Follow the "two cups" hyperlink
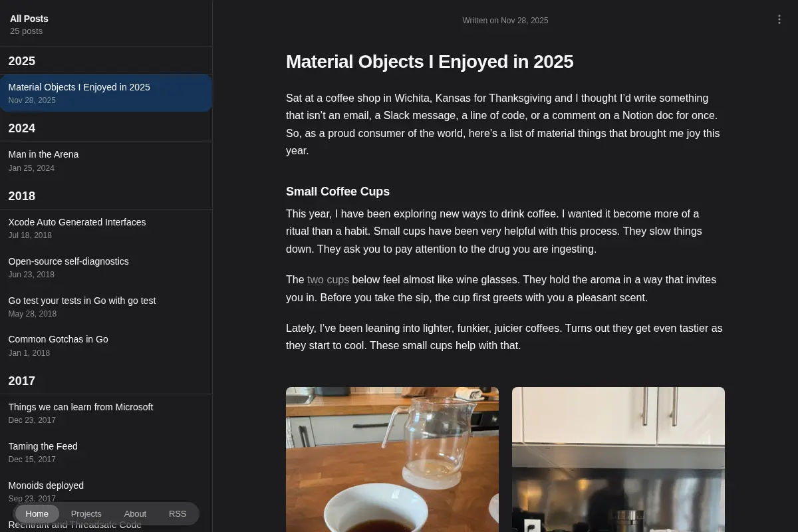 pyautogui.click(x=328, y=280)
